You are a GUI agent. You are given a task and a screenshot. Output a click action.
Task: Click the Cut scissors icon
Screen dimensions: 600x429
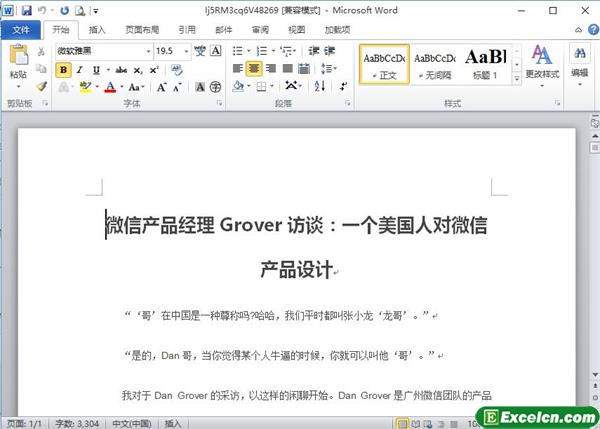click(x=40, y=51)
